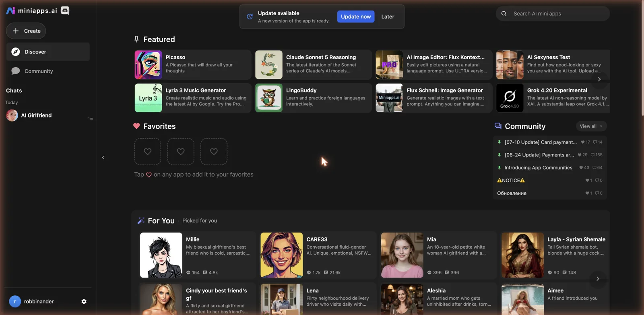Open the LingoBuddy owl icon
The image size is (644, 315).
click(x=269, y=98)
